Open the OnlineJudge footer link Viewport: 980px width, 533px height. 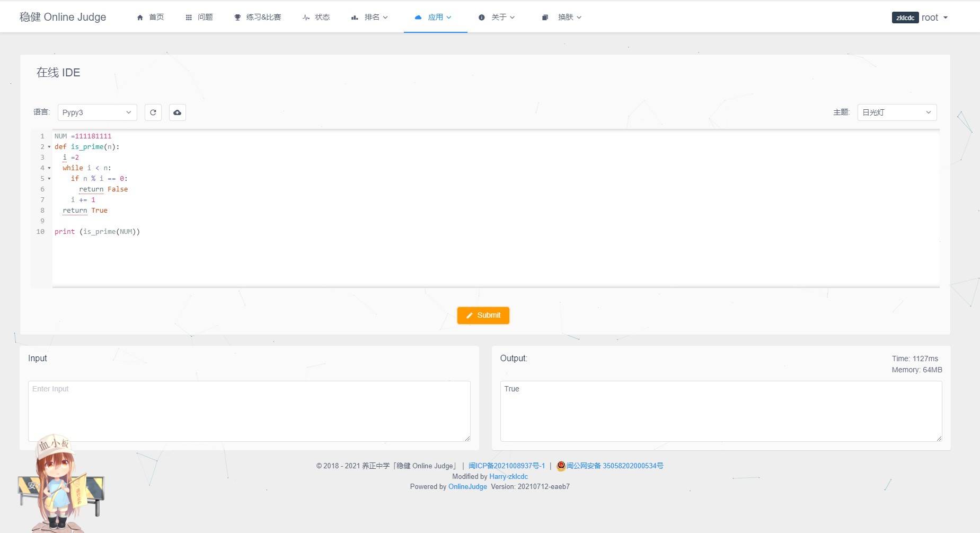(467, 486)
